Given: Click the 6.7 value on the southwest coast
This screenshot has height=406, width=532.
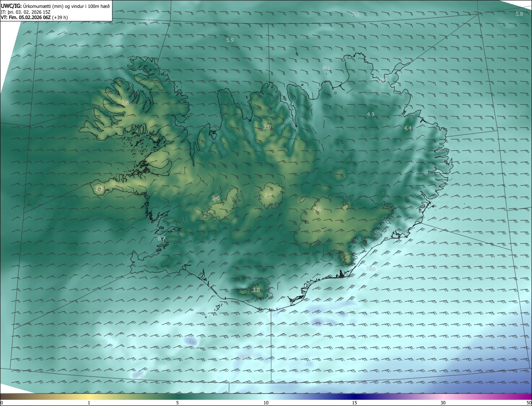Looking at the screenshot, I should (x=162, y=239).
